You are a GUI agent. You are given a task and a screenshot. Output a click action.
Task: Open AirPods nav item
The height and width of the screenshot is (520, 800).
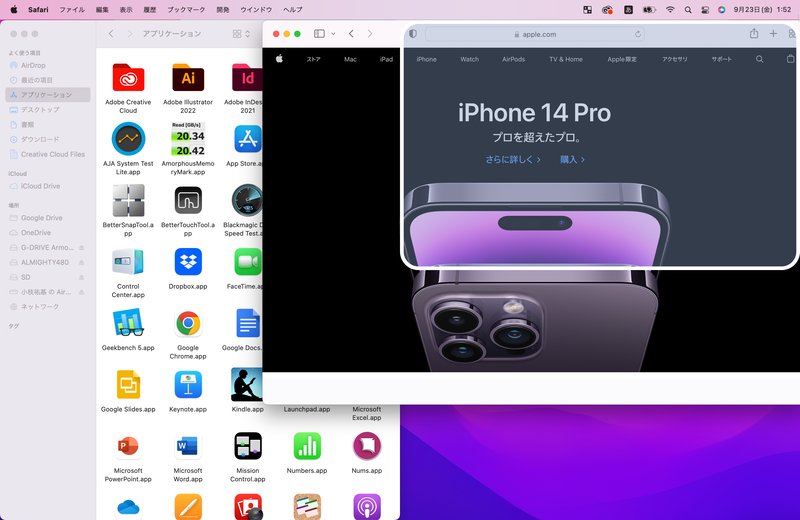pyautogui.click(x=513, y=59)
